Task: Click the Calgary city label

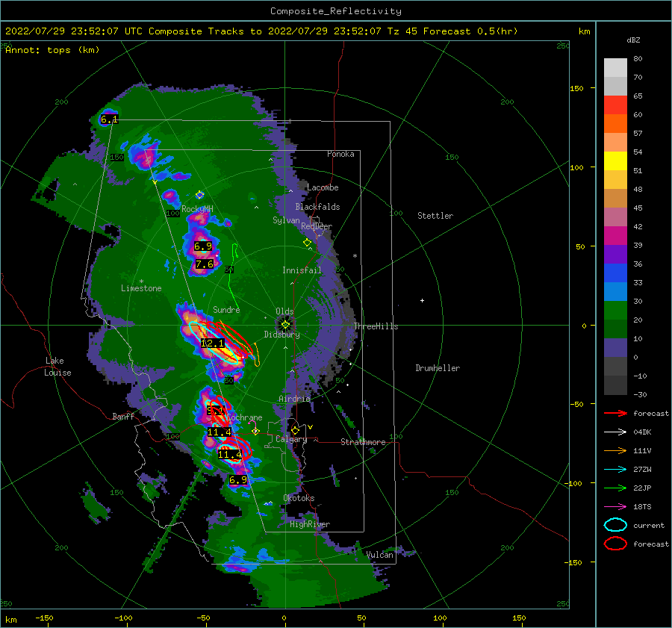Action: pyautogui.click(x=291, y=439)
